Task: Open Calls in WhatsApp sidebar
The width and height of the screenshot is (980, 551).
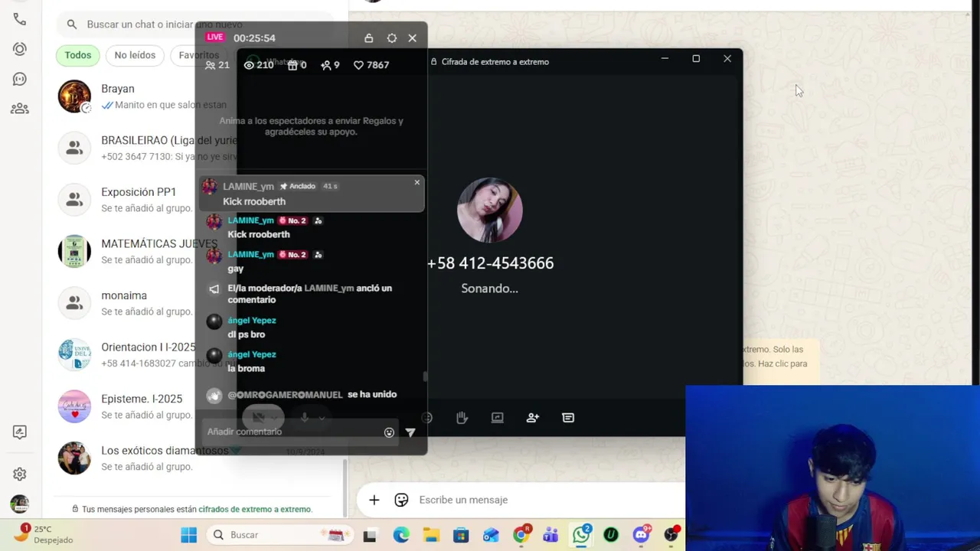Action: (20, 20)
